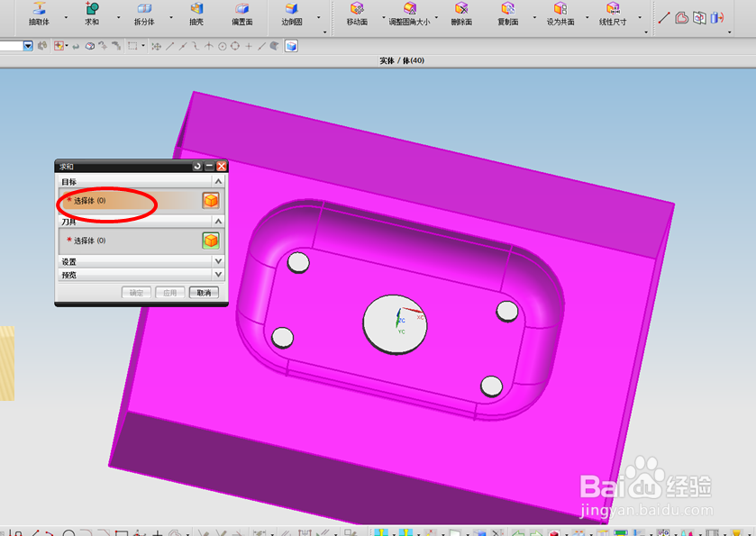Open the selection filter combo box arrow
756x536 pixels.
coord(28,46)
